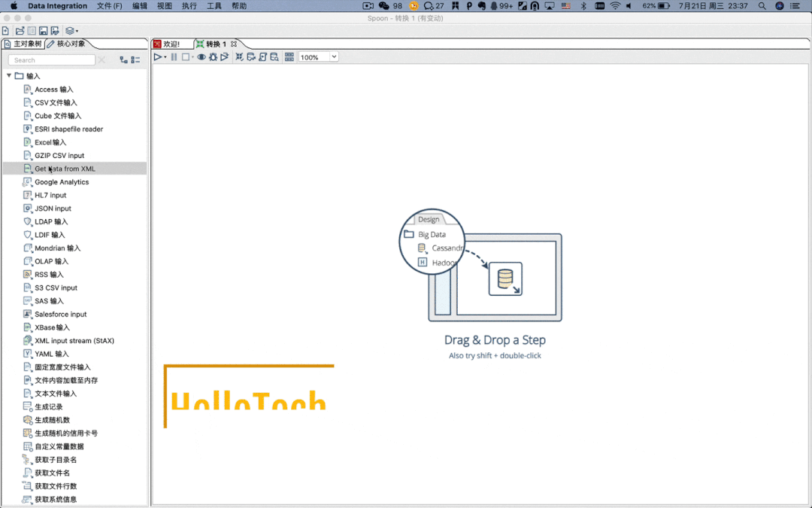Screen dimensions: 812x508
Task: Click the Wi-Fi status icon
Action: tap(615, 6)
